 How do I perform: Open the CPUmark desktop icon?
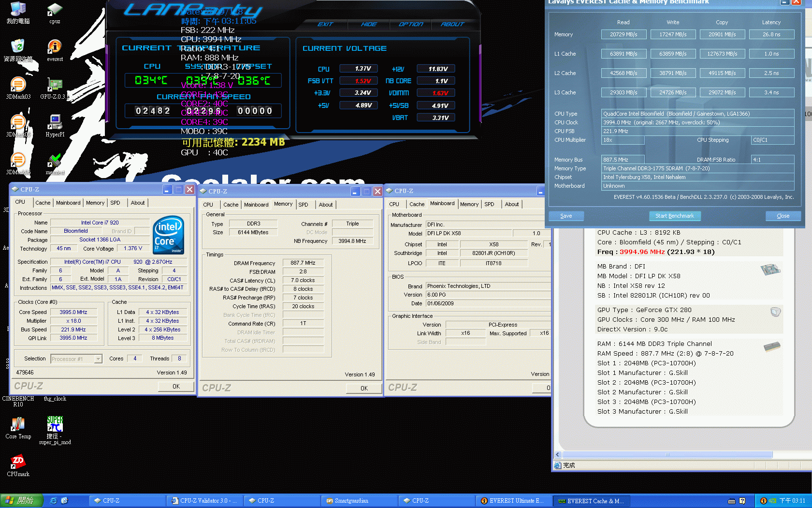[18, 463]
